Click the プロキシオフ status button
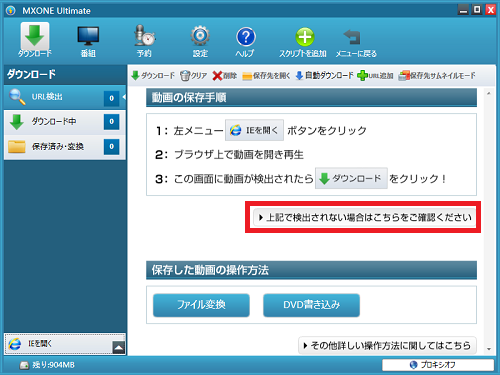Screen dimensions: 500x375 438,365
